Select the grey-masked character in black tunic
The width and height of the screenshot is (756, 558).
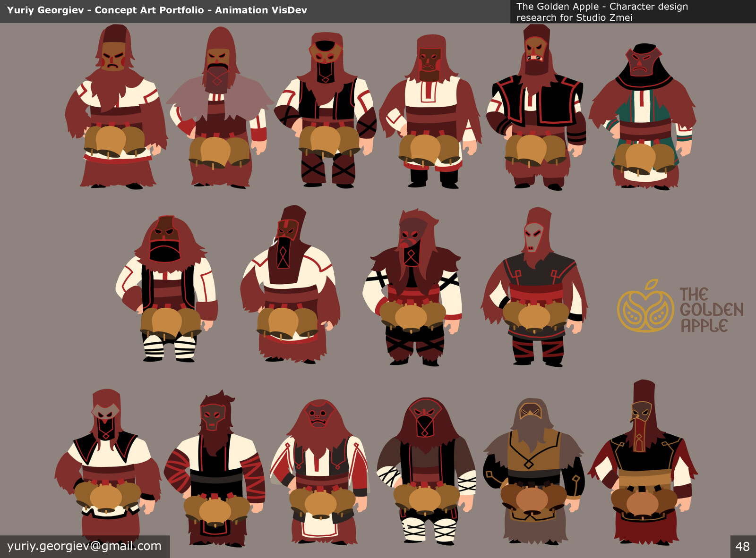click(534, 287)
